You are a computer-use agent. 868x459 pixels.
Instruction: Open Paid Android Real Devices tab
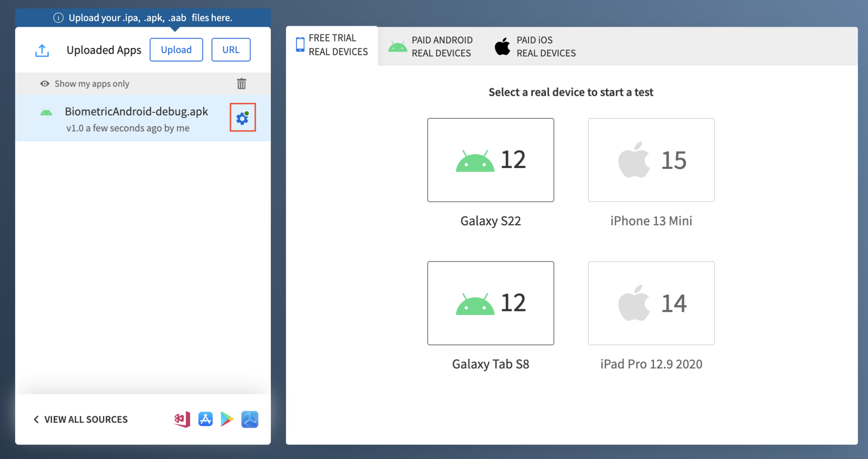tap(431, 47)
